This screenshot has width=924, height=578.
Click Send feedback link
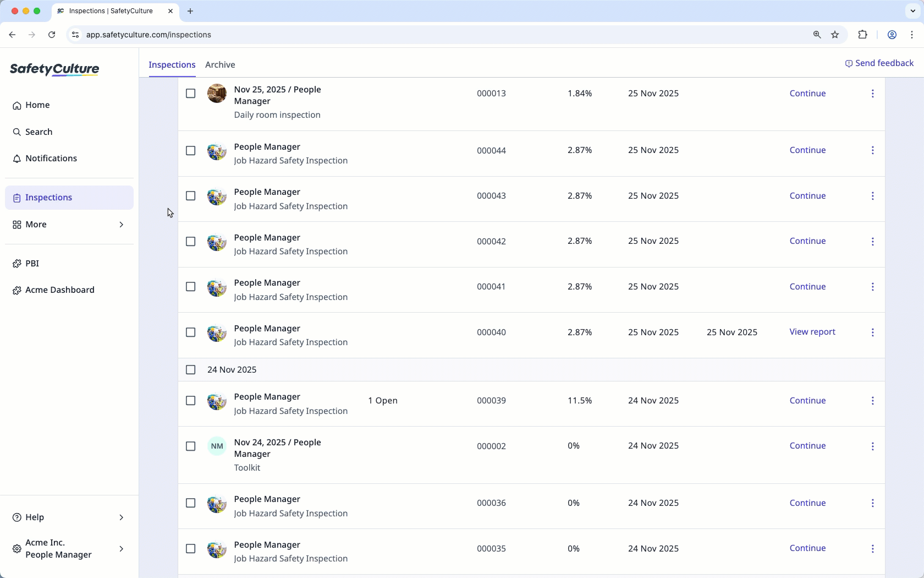[x=879, y=63]
